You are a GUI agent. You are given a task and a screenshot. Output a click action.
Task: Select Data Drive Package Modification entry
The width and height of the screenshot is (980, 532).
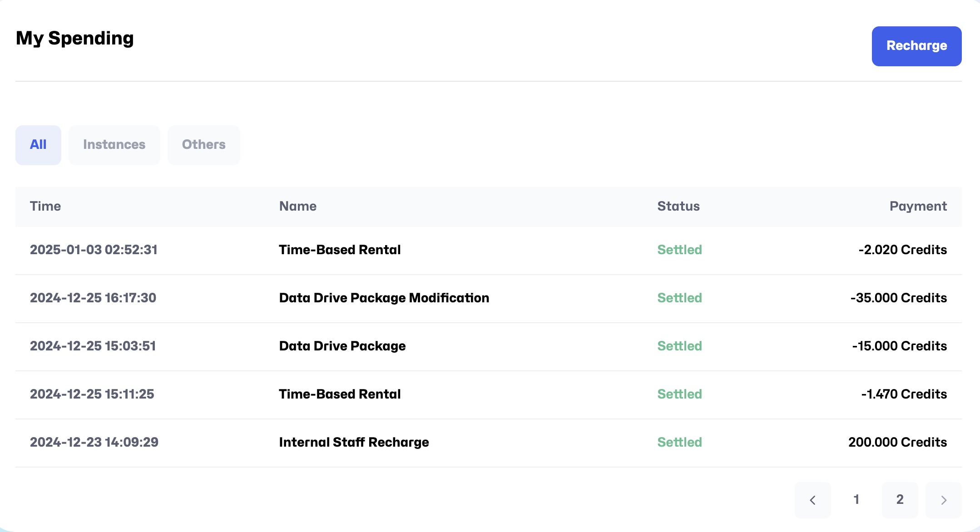[384, 298]
